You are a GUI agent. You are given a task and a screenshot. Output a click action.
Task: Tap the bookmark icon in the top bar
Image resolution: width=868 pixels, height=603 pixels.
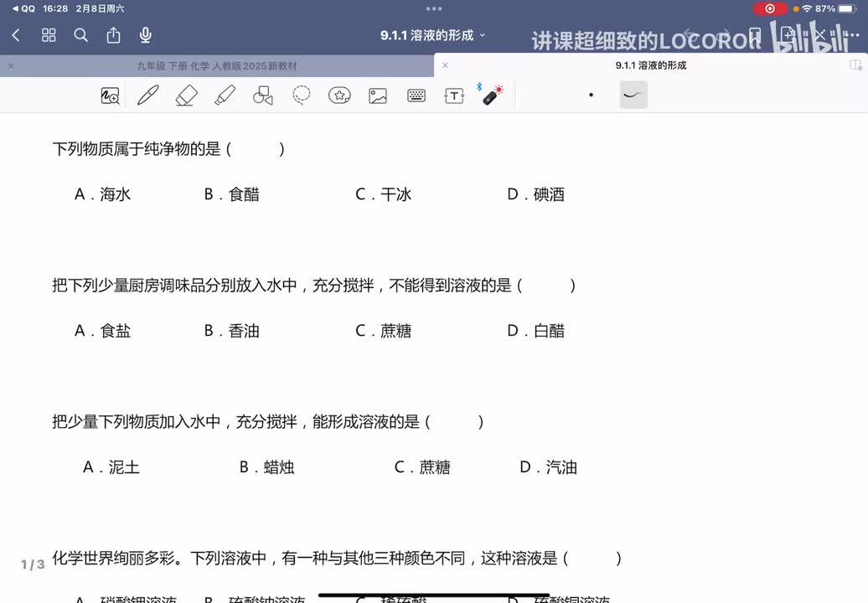click(x=755, y=35)
